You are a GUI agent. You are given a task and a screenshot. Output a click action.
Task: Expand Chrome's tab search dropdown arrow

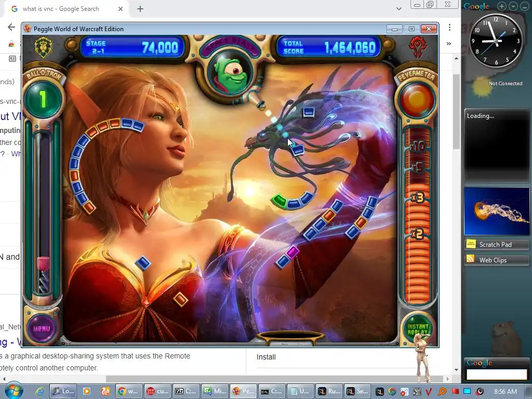click(399, 9)
